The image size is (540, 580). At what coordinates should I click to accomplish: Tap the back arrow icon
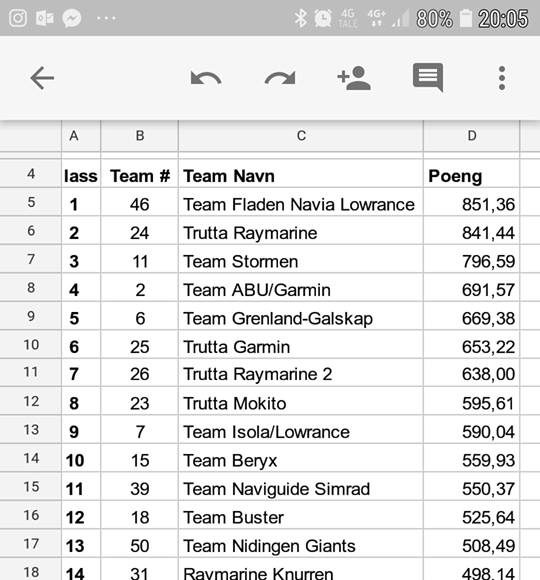[x=42, y=78]
